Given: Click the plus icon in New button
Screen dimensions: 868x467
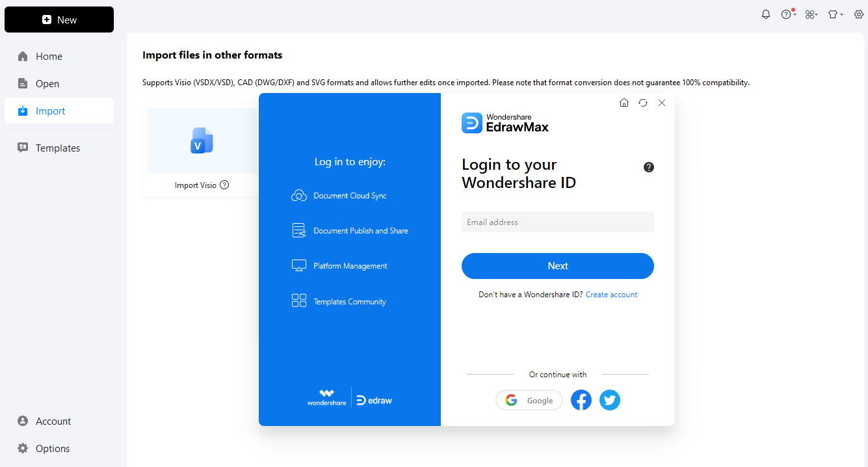Looking at the screenshot, I should point(47,20).
